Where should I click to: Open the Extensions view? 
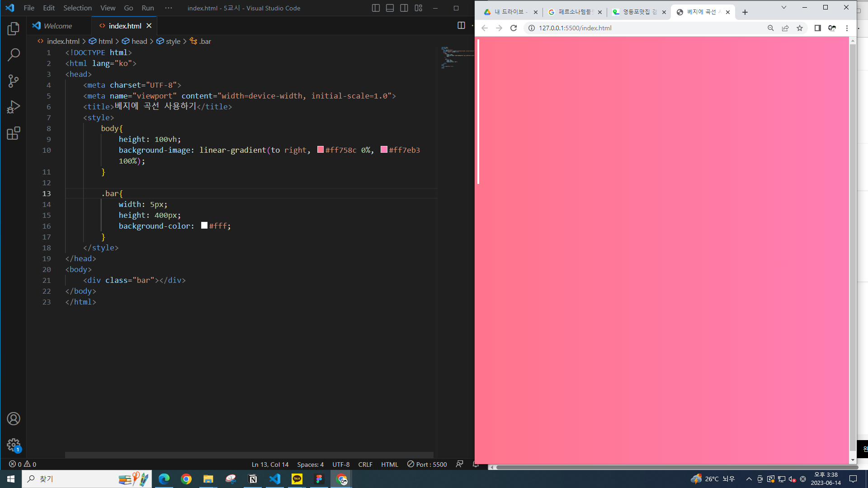coord(14,133)
